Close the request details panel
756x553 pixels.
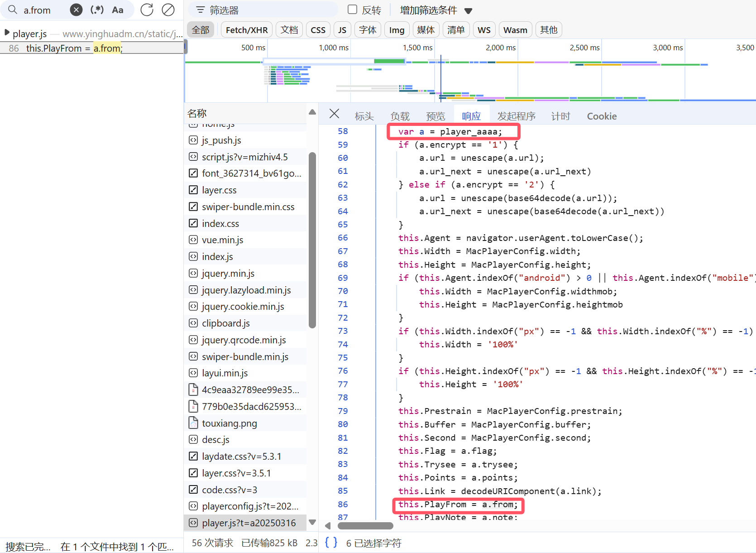334,114
